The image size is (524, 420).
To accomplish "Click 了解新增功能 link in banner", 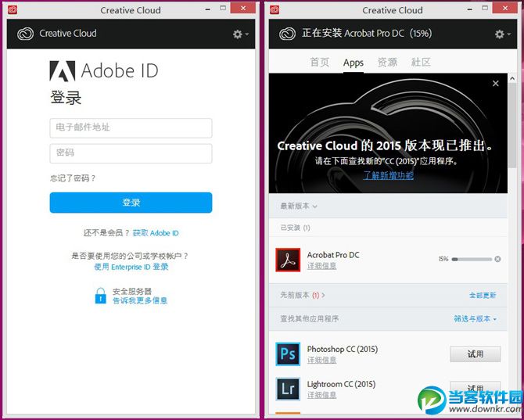I will [389, 175].
